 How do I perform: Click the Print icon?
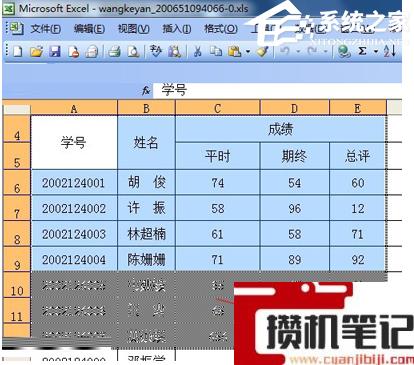click(114, 52)
